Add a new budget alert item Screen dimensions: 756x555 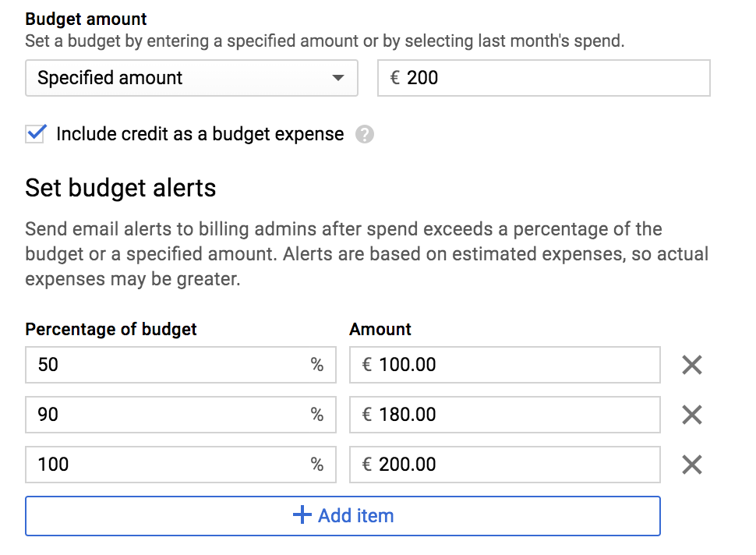point(343,516)
